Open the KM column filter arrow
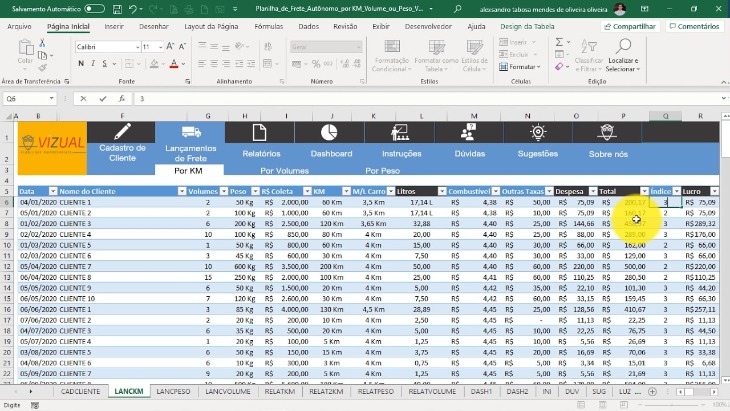The width and height of the screenshot is (730, 411). (x=345, y=191)
